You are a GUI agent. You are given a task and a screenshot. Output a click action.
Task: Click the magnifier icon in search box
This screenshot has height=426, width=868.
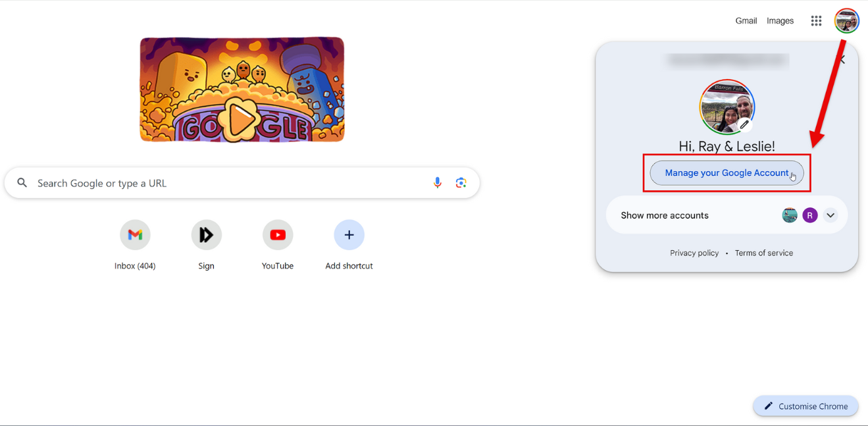[22, 183]
